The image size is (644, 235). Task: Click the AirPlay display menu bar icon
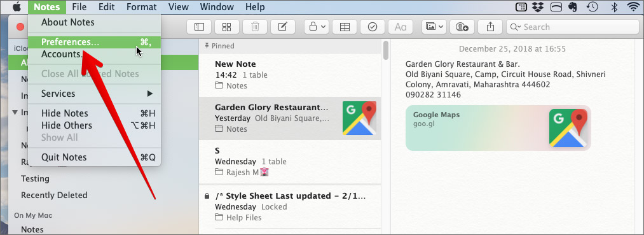pyautogui.click(x=556, y=7)
